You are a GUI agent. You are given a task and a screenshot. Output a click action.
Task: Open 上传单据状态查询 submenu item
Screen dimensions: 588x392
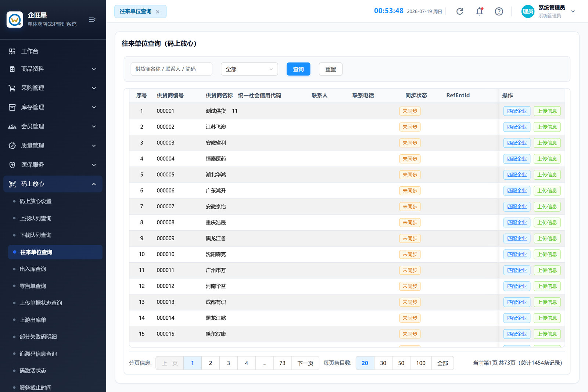pos(41,303)
